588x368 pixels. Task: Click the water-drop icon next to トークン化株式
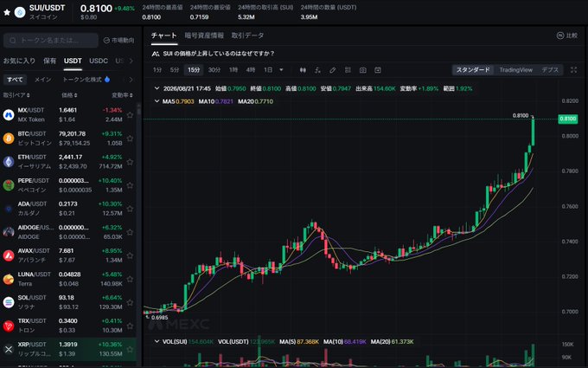pos(107,80)
